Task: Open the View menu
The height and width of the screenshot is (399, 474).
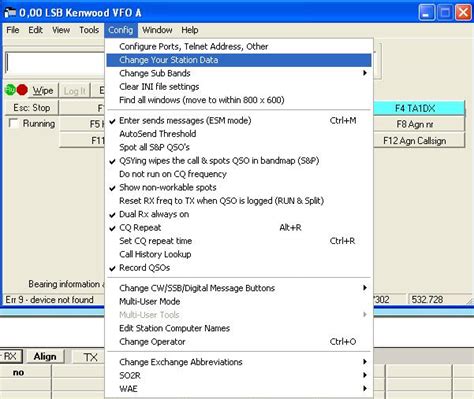Action: 61,30
